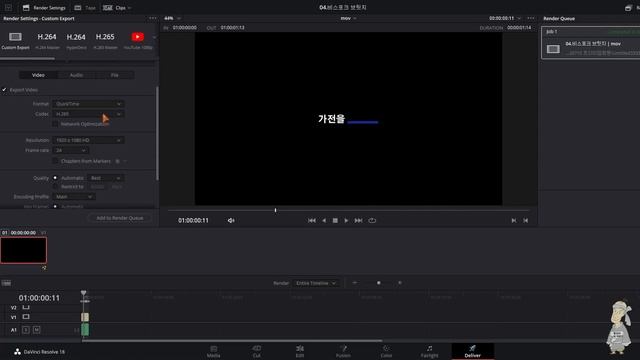Choose the H.264 HyperDeck preset

click(x=76, y=40)
